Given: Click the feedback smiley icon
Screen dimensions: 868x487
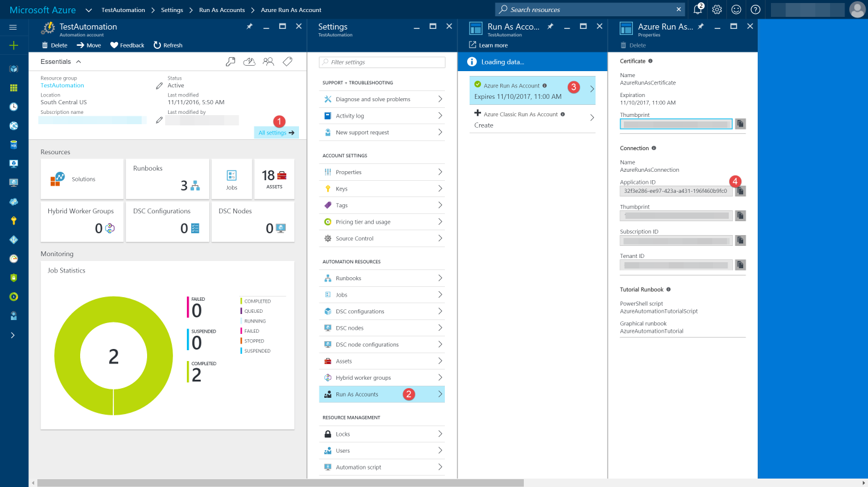Looking at the screenshot, I should point(736,10).
